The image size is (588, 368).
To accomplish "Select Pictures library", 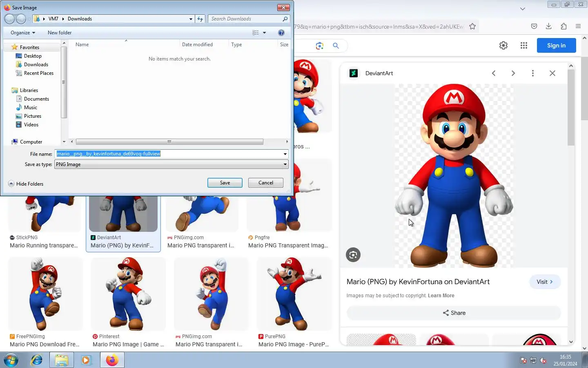I will coord(33,116).
